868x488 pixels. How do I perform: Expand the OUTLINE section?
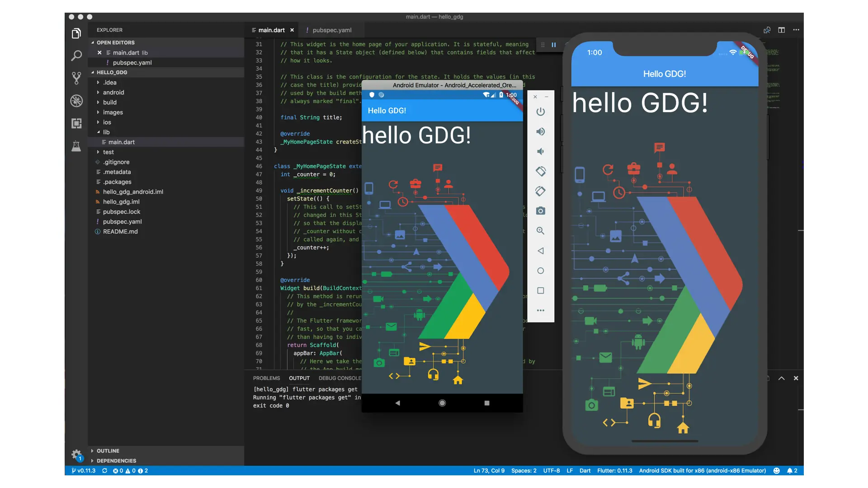pyautogui.click(x=108, y=451)
